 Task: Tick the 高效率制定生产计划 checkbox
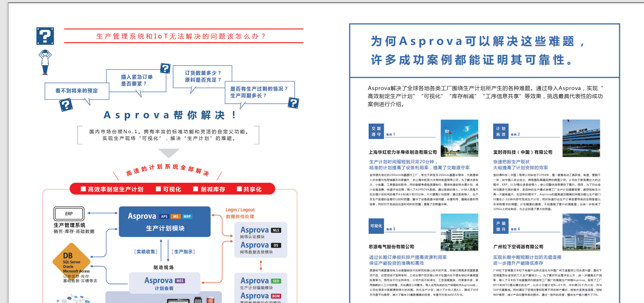tap(83, 189)
